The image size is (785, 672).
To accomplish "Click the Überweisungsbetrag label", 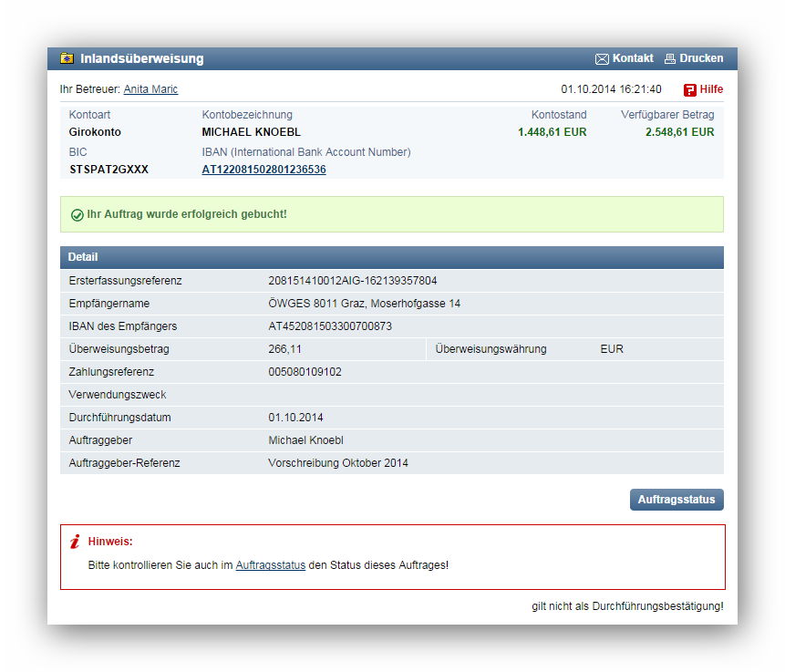I will coord(119,349).
